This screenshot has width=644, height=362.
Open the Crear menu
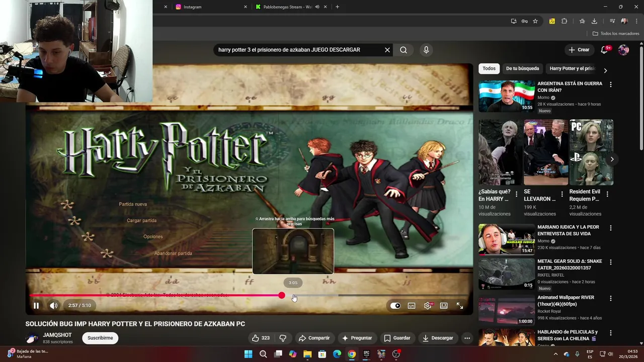[579, 50]
